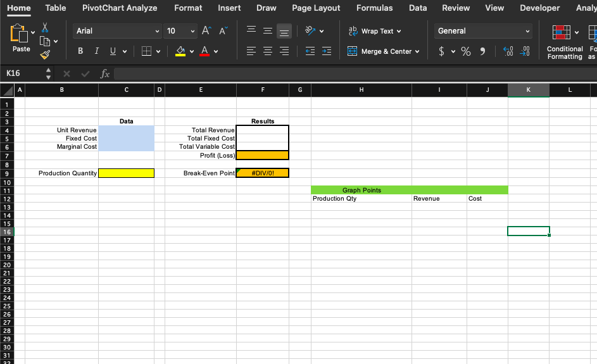597x364 pixels.
Task: Open the Developer tab
Action: point(540,8)
